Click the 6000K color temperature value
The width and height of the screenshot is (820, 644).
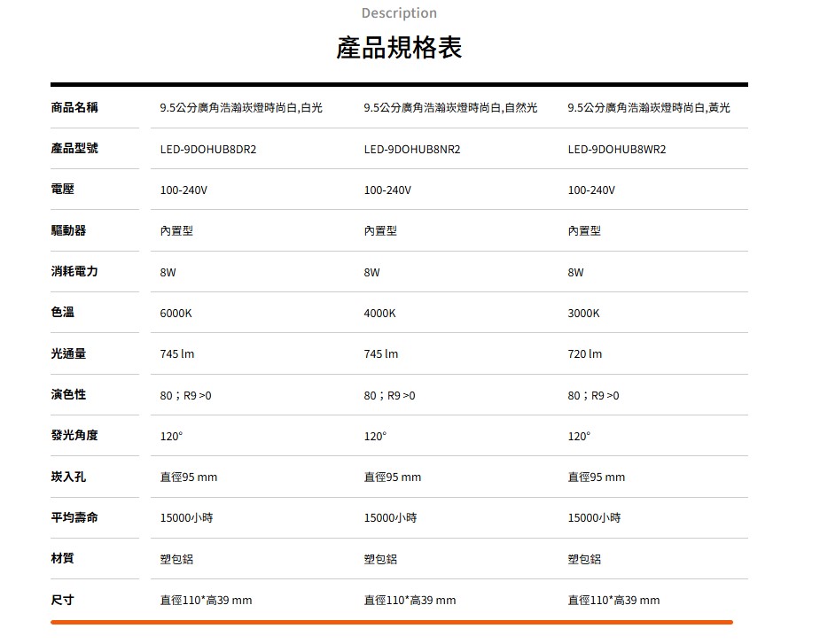tap(176, 313)
